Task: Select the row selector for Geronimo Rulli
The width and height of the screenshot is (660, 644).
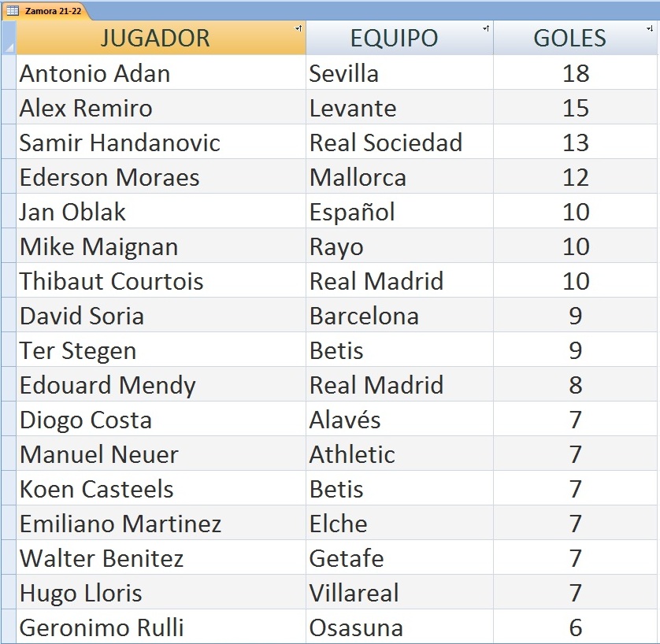Action: [9, 627]
